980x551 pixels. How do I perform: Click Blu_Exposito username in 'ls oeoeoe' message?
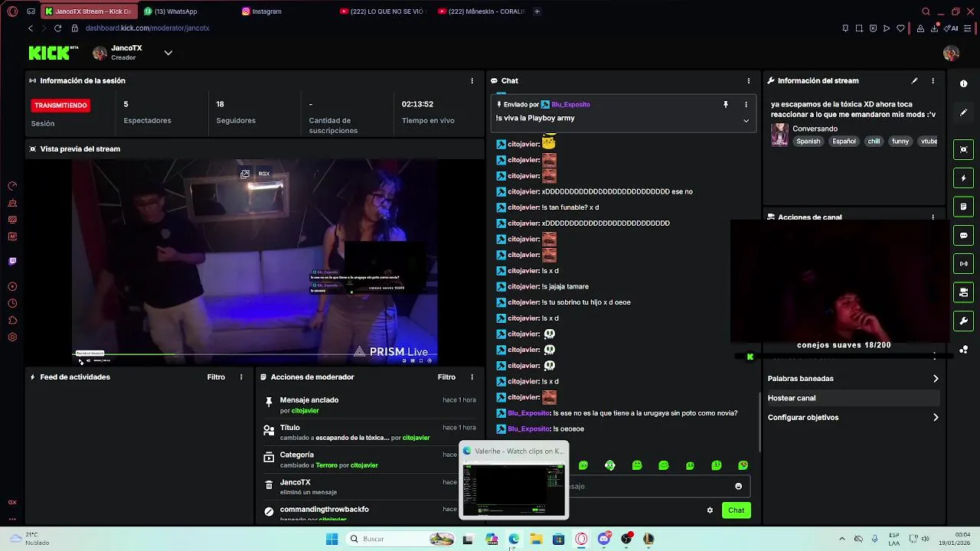529,429
